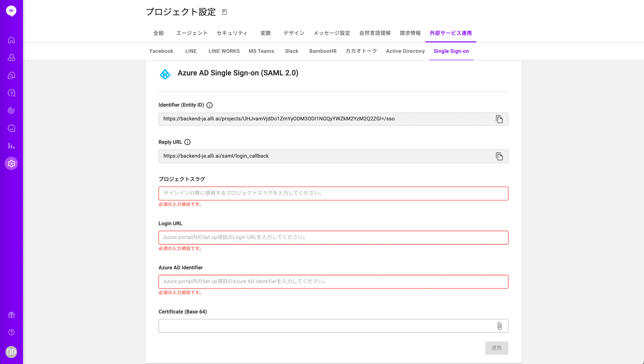Open the user profile icon in the sidebar
The width and height of the screenshot is (644, 364).
(11, 58)
